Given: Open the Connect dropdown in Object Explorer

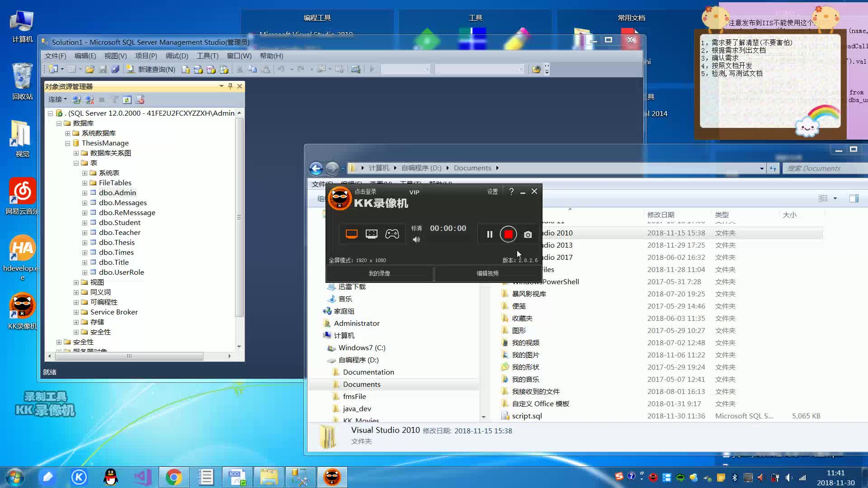Looking at the screenshot, I should click(x=57, y=99).
